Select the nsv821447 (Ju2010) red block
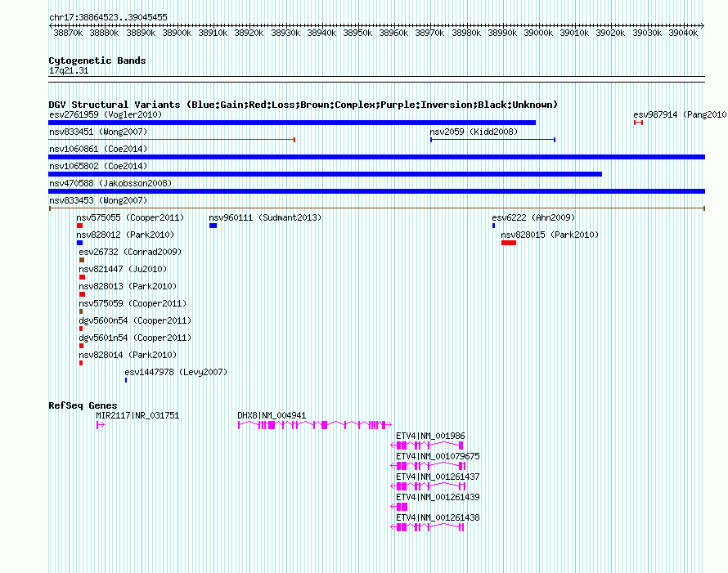 point(82,277)
